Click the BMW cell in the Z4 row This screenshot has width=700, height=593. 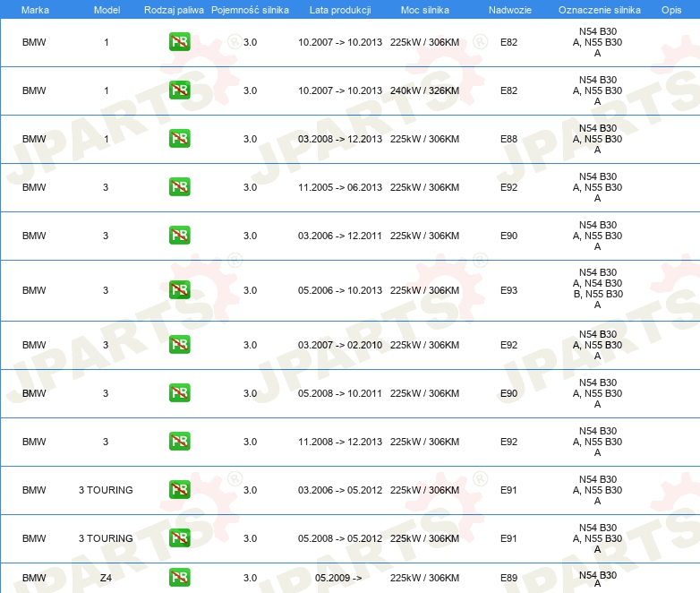(34, 578)
